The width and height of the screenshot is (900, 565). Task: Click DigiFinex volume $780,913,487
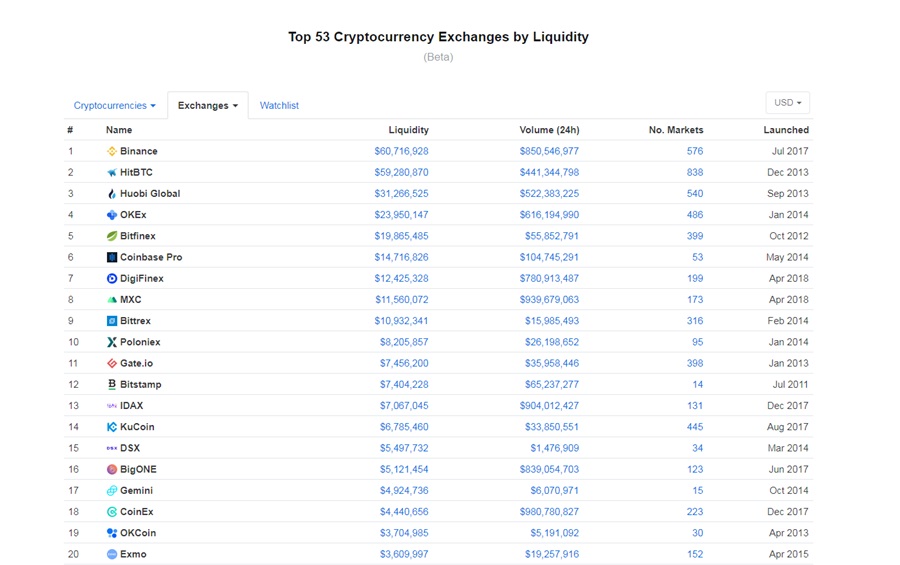[549, 278]
